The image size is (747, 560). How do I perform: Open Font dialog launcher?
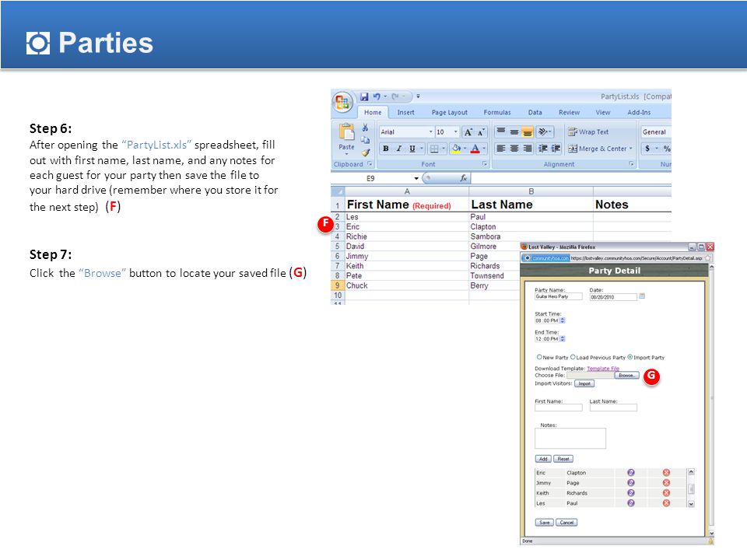pos(485,164)
